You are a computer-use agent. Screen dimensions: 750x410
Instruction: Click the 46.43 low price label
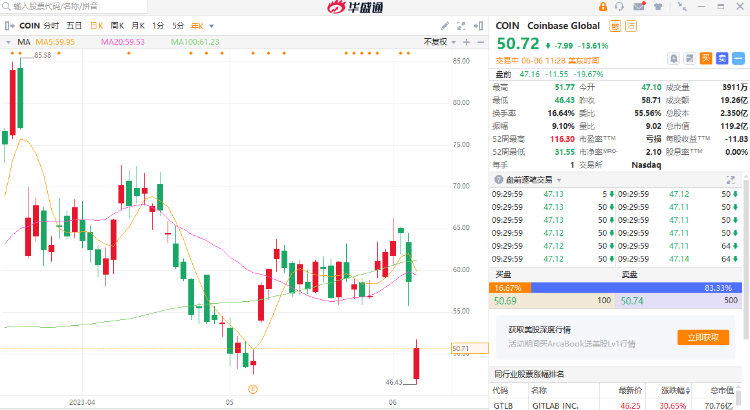394,382
